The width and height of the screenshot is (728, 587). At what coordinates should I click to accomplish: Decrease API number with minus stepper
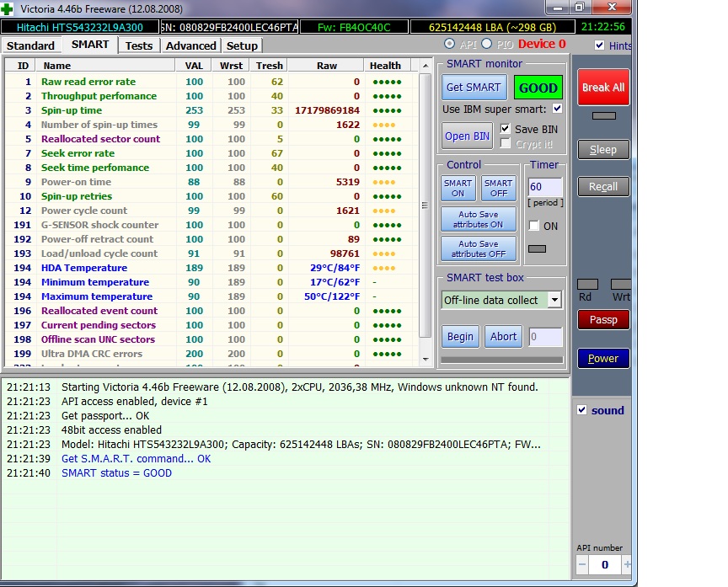[x=583, y=563]
